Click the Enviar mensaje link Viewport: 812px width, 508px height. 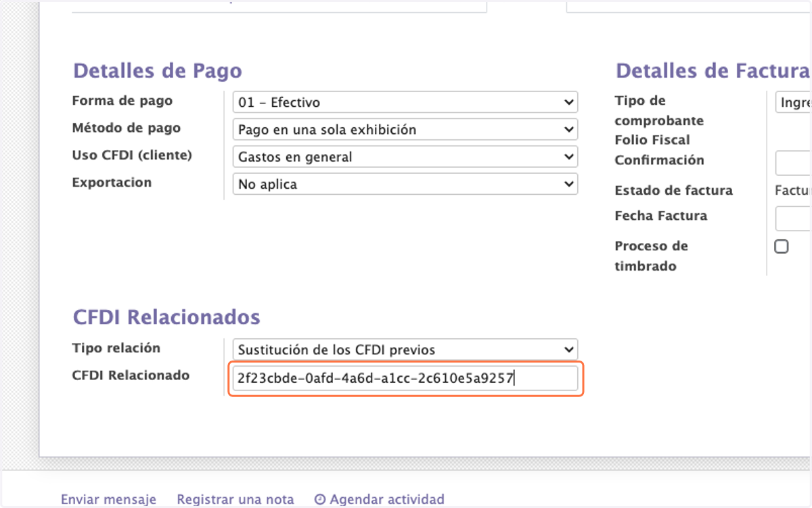point(108,499)
